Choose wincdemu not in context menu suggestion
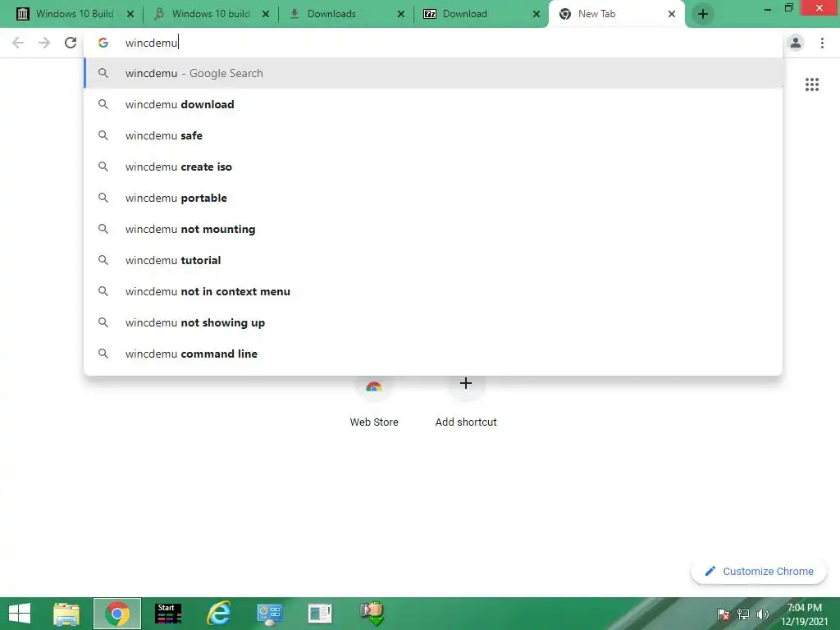 point(433,291)
